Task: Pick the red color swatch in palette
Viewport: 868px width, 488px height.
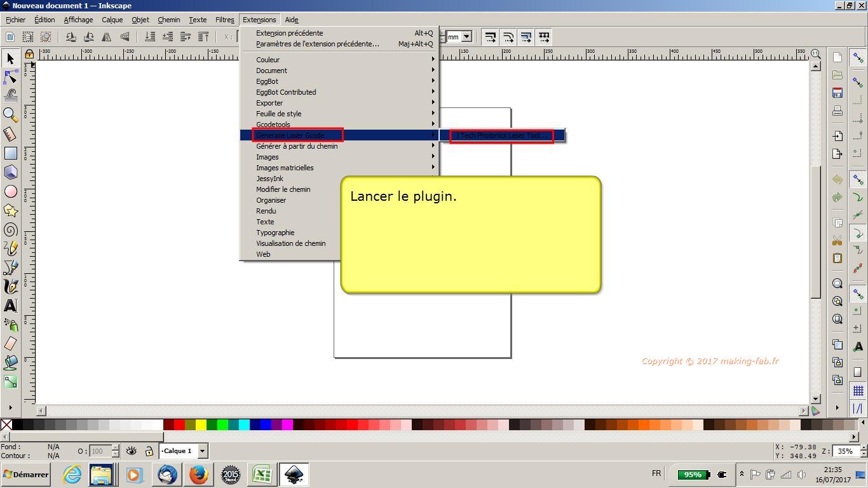Action: tap(180, 424)
